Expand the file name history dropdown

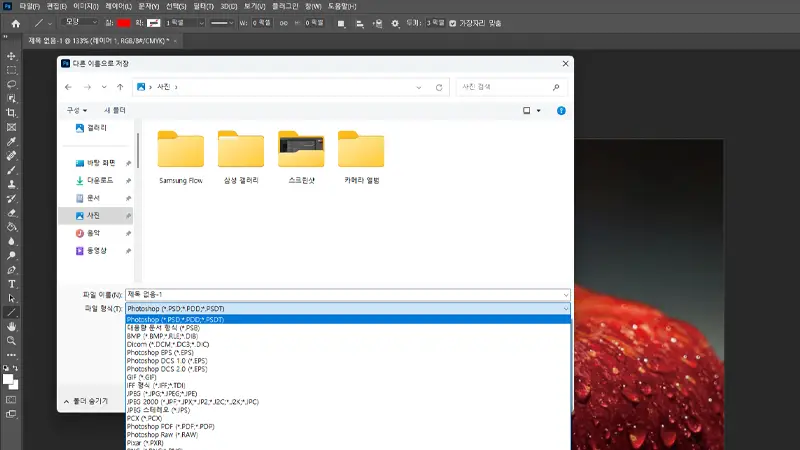[x=565, y=295]
